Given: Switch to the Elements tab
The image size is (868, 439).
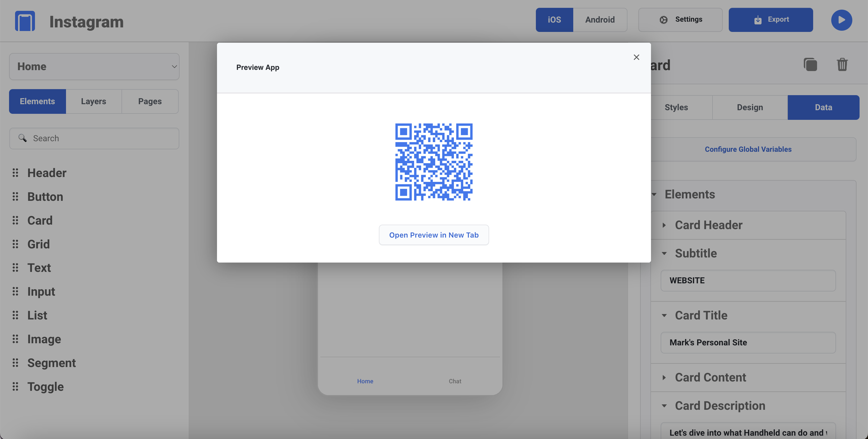Looking at the screenshot, I should (x=37, y=101).
